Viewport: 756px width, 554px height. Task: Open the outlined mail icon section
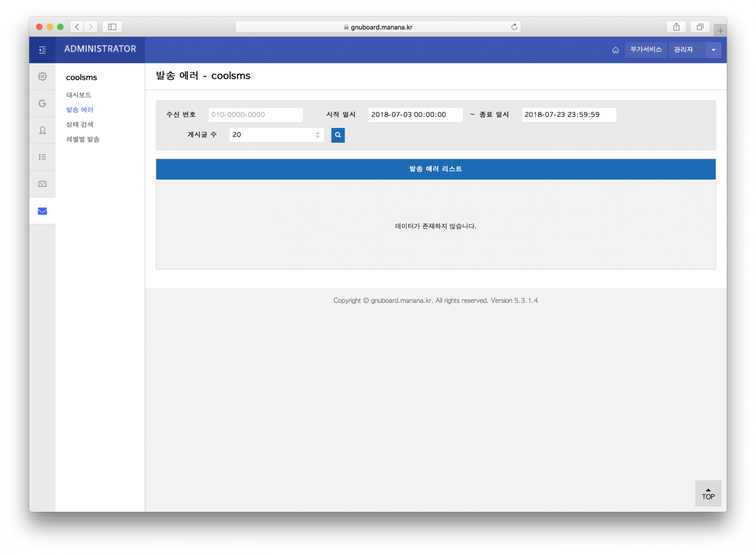tap(42, 184)
